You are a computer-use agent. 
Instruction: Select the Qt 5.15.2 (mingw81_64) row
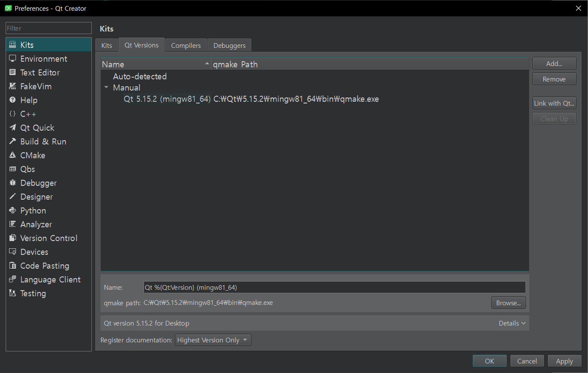pyautogui.click(x=167, y=99)
